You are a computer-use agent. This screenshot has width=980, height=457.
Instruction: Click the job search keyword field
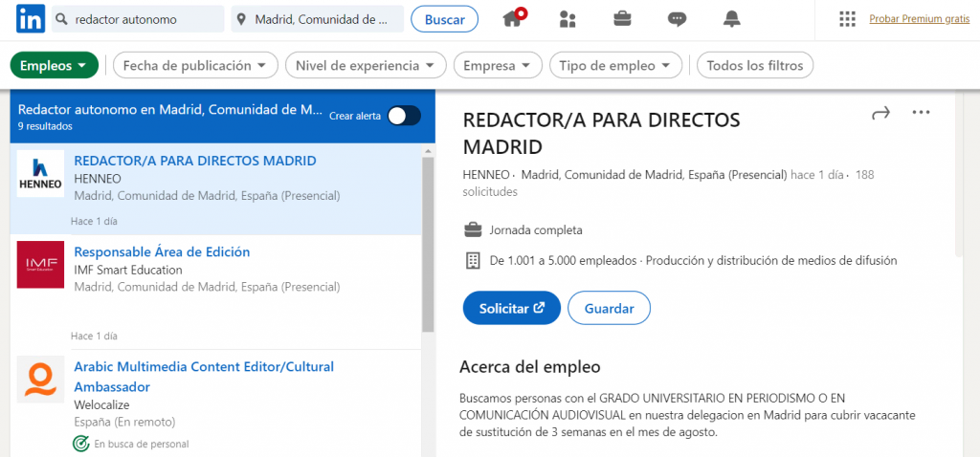[x=138, y=19]
